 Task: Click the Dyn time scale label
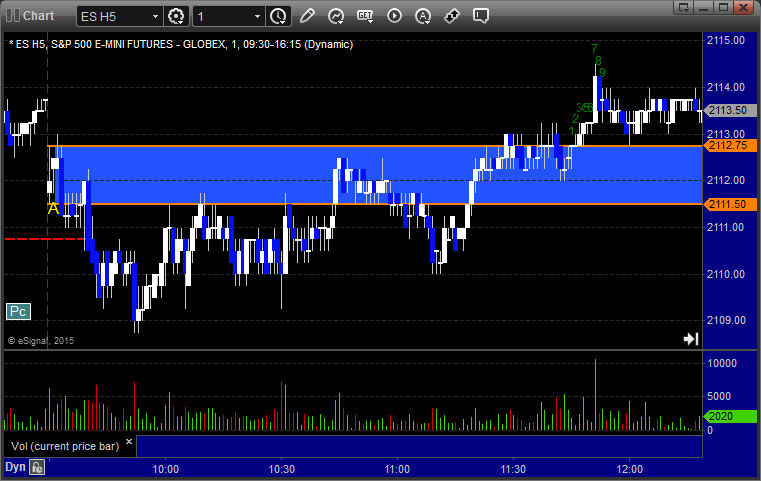point(15,467)
